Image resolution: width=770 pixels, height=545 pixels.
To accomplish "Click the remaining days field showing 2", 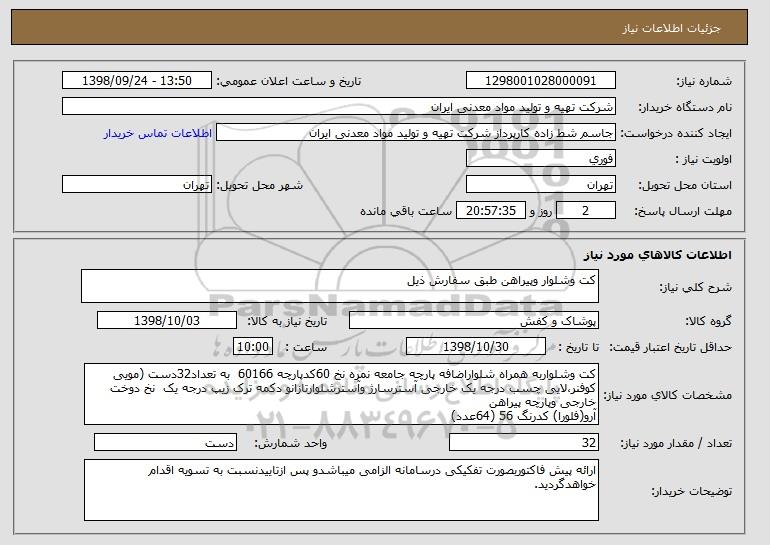I will (x=586, y=211).
